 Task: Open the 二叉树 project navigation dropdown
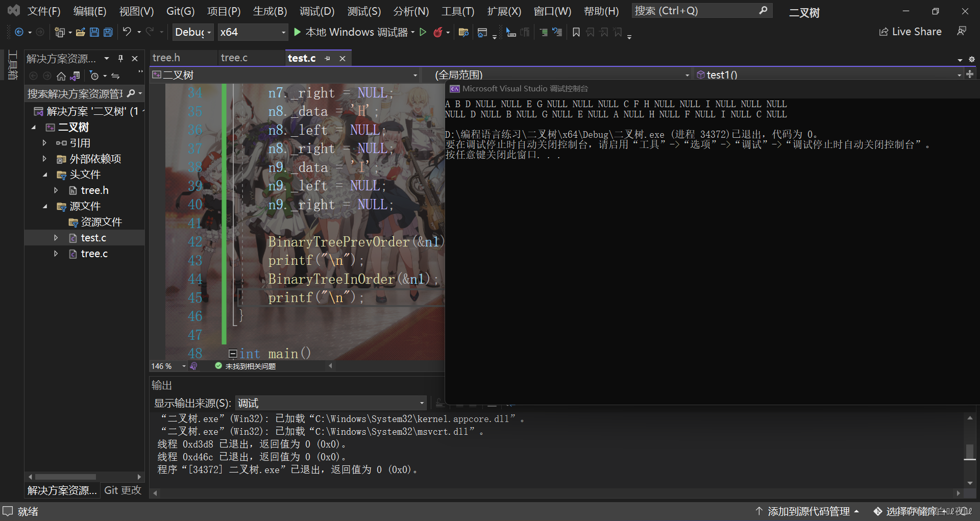pyautogui.click(x=285, y=75)
